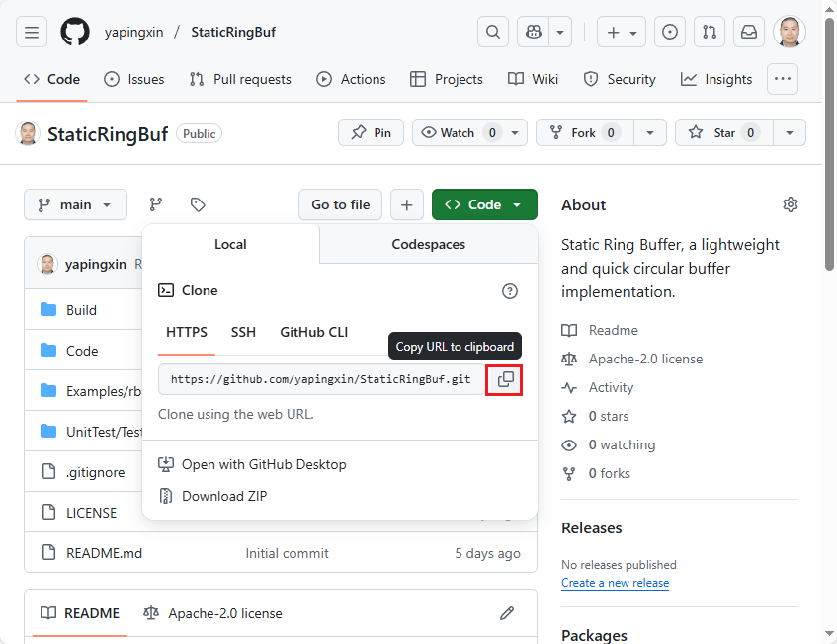The image size is (837, 644).
Task: Switch to the Pull requests tab
Action: [x=240, y=79]
